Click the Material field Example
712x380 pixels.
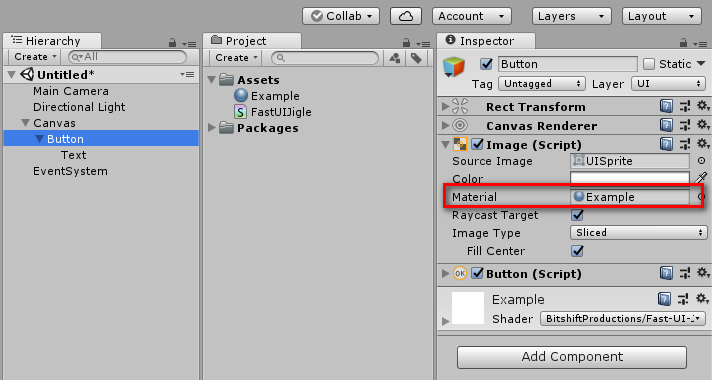[x=630, y=197]
